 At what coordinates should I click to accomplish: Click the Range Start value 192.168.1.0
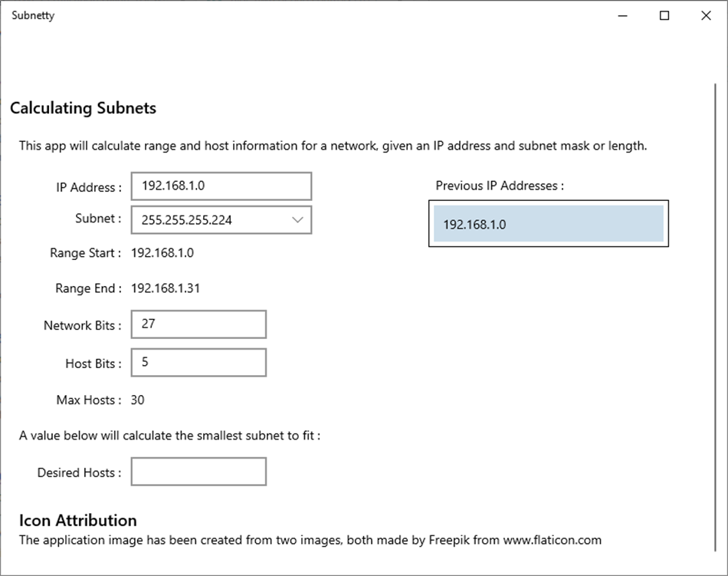point(162,252)
